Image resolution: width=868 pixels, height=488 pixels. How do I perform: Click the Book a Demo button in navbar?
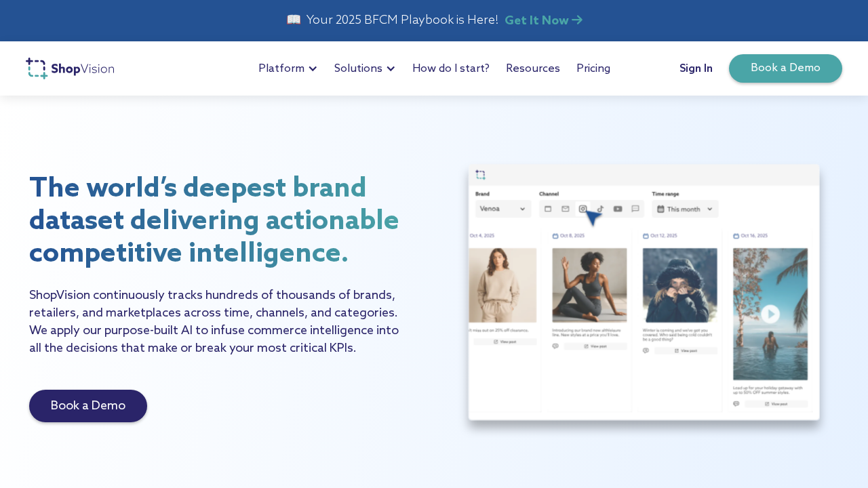click(x=785, y=68)
